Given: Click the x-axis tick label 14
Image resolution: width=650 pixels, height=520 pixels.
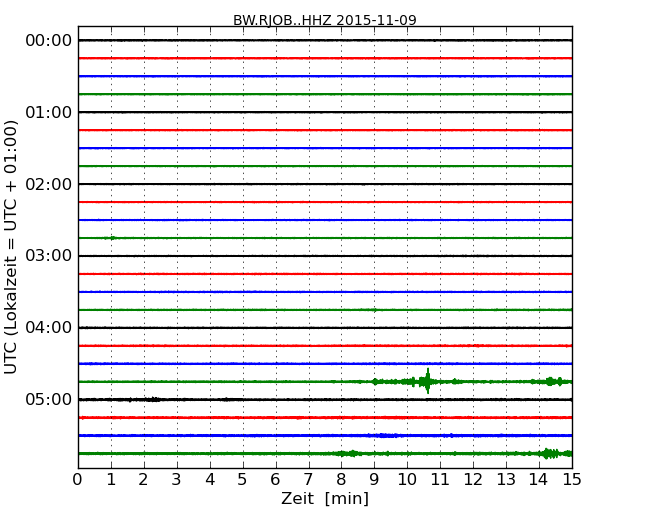Looking at the screenshot, I should pyautogui.click(x=539, y=480).
